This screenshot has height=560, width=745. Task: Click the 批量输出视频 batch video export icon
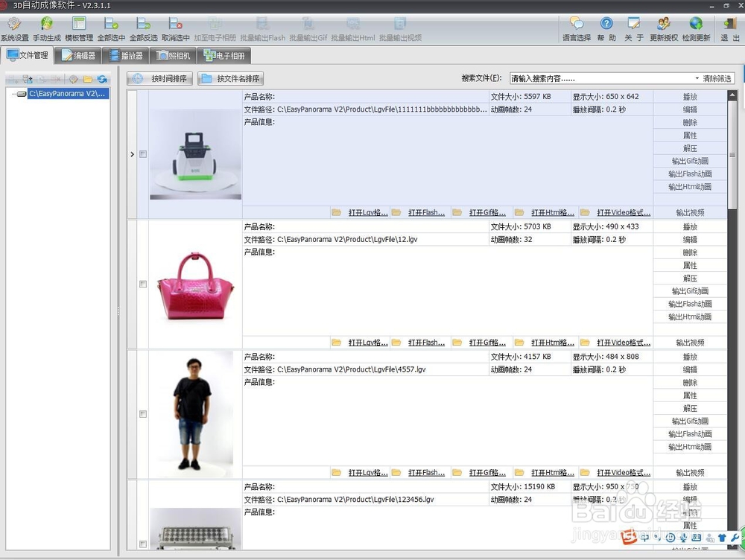[401, 28]
